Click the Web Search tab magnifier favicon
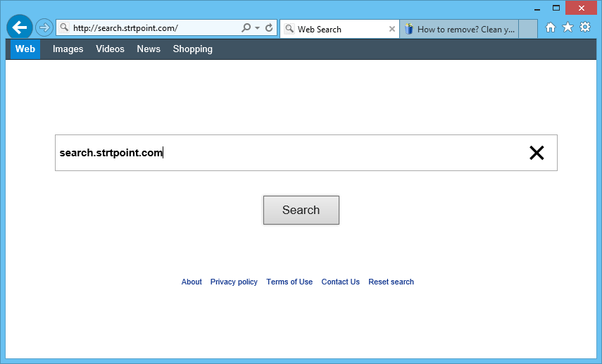The image size is (602, 364). pyautogui.click(x=289, y=29)
